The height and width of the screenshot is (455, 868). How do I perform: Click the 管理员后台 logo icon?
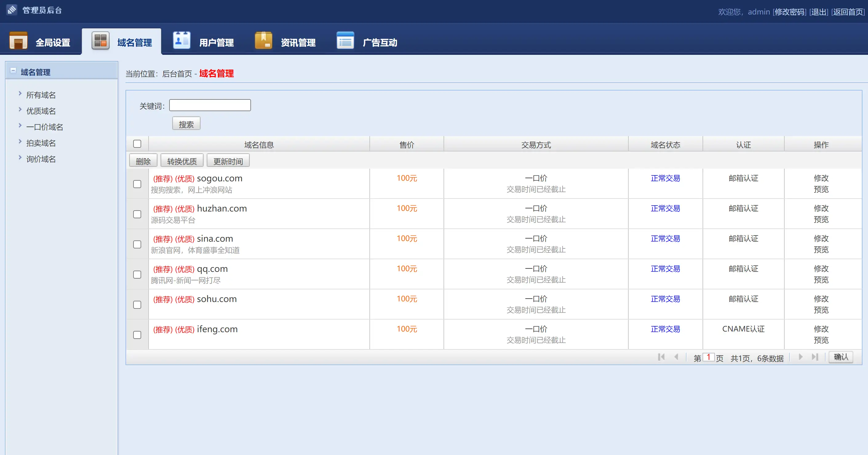click(x=12, y=10)
